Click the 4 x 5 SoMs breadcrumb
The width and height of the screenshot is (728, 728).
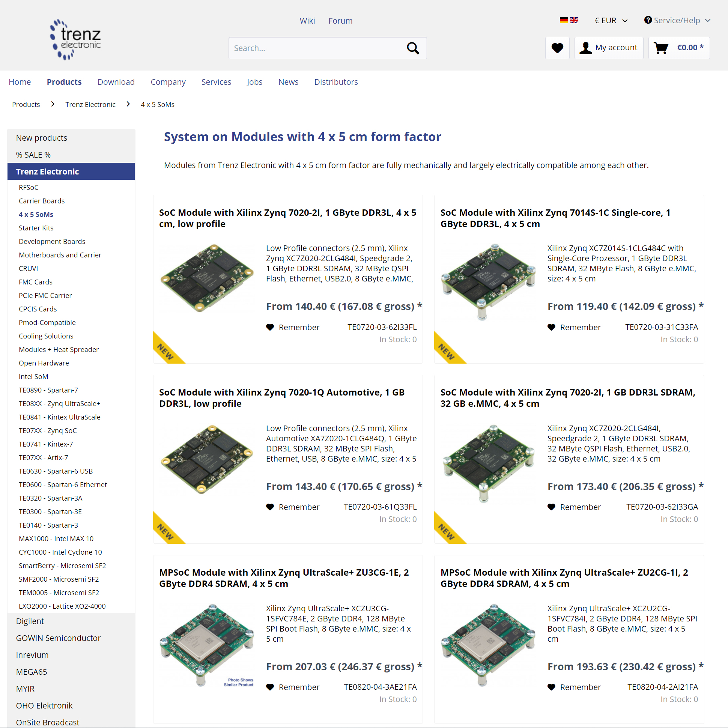point(158,104)
